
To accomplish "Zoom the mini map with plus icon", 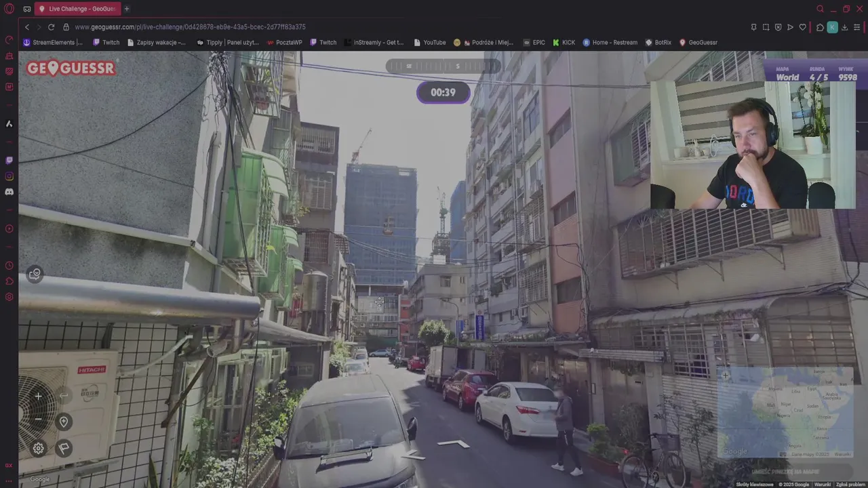I will [726, 375].
